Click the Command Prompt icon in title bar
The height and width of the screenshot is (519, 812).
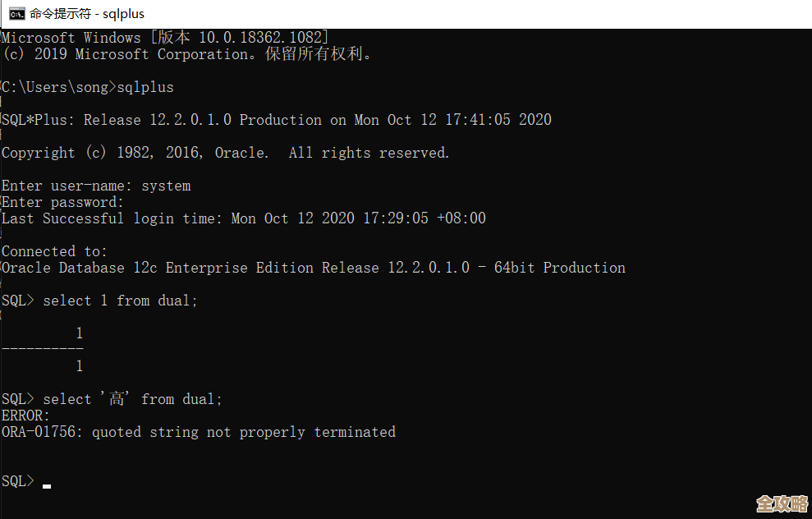click(x=16, y=13)
